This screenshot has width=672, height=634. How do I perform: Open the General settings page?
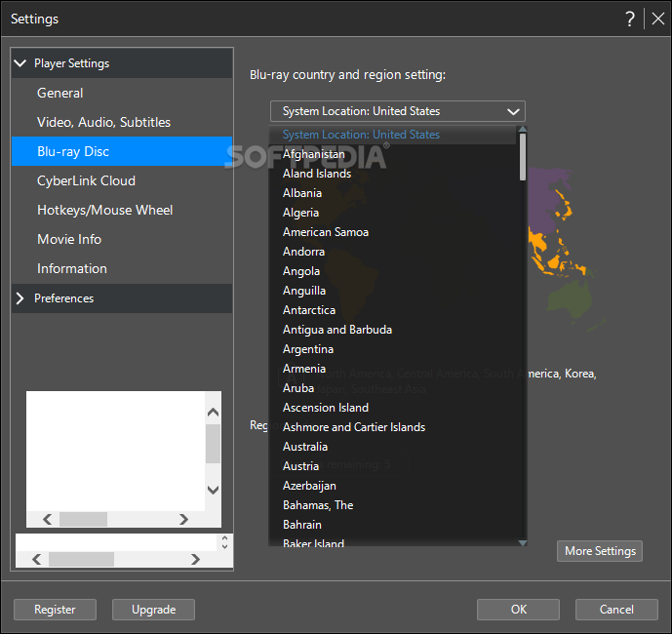tap(122, 93)
